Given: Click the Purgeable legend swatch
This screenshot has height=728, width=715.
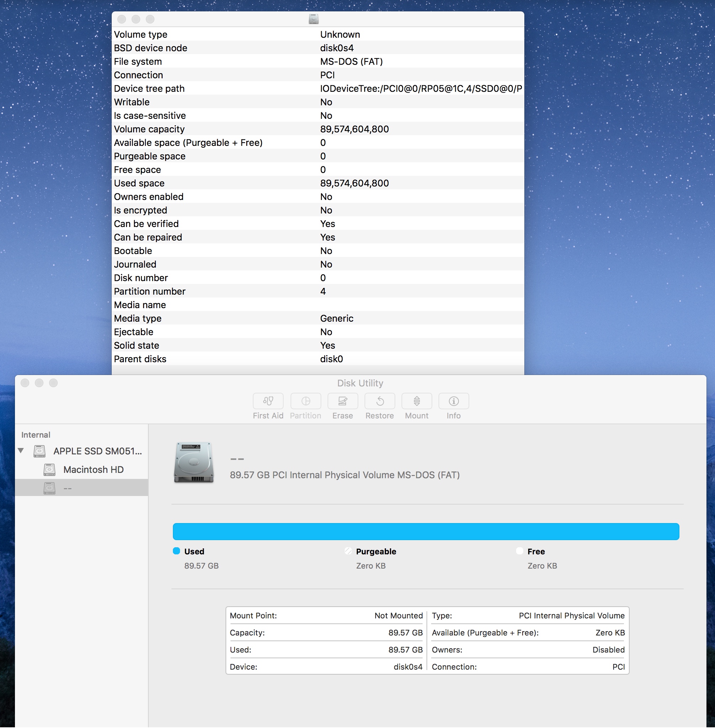Looking at the screenshot, I should [x=348, y=551].
